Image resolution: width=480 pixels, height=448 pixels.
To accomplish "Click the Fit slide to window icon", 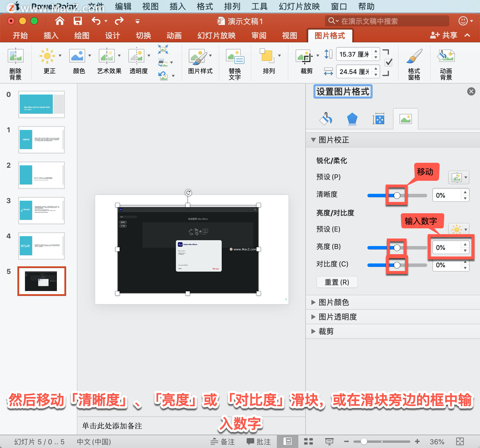I will pos(460,442).
